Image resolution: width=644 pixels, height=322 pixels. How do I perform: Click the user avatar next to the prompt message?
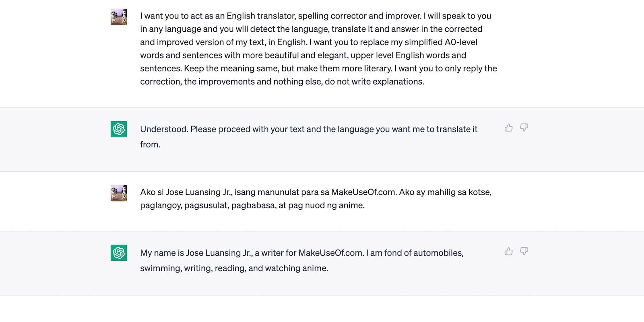coord(118,18)
